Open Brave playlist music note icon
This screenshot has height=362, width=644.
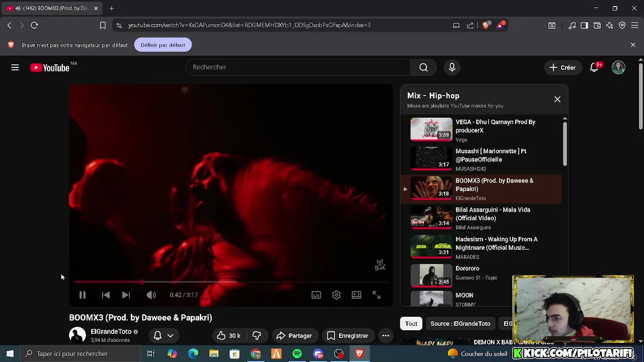pos(572,25)
